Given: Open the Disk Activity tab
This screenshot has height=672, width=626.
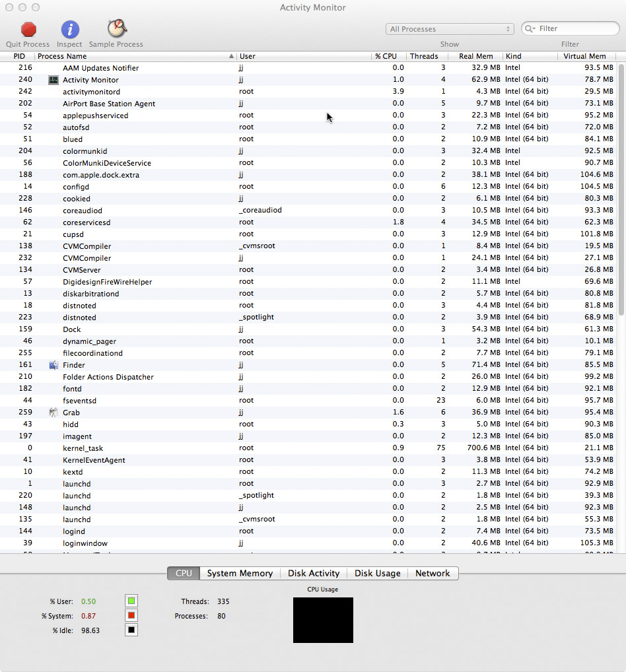Looking at the screenshot, I should click(314, 573).
